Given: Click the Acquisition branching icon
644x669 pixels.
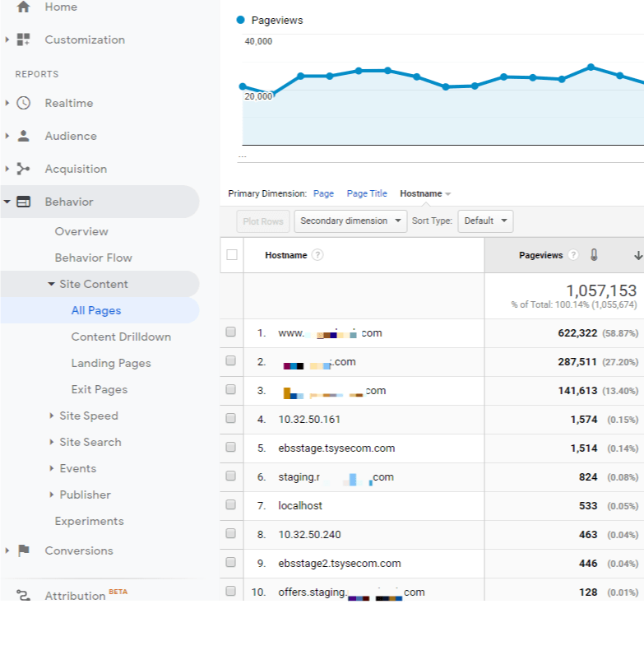Looking at the screenshot, I should tap(23, 169).
